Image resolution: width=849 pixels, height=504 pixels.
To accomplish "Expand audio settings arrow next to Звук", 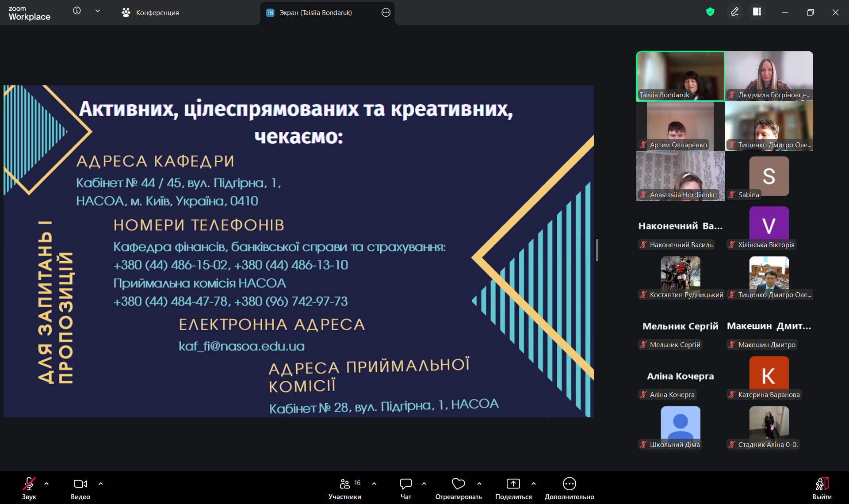I will 46,484.
